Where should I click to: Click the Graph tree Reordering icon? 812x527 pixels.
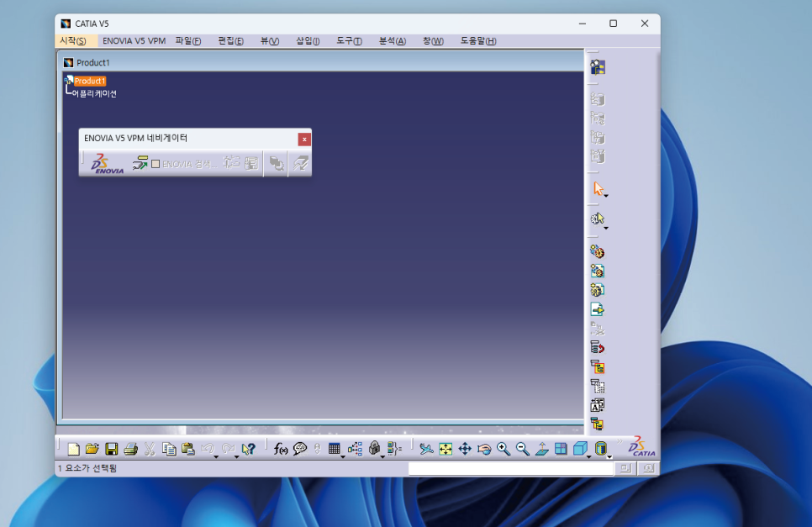pos(597,348)
